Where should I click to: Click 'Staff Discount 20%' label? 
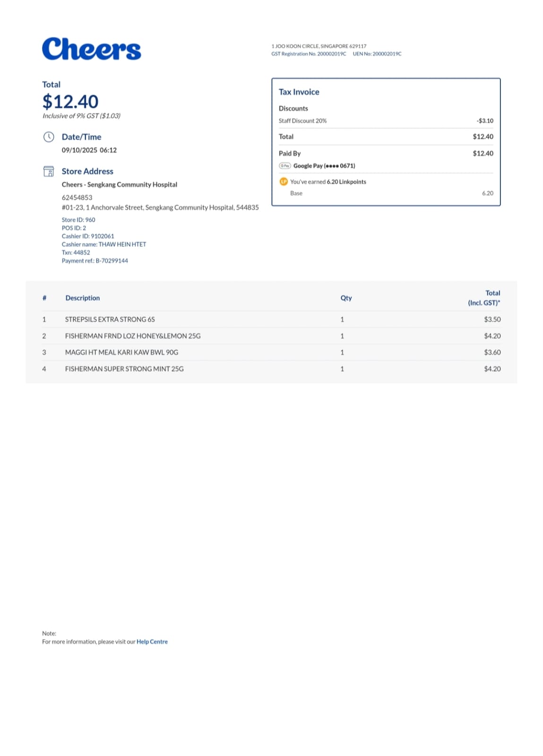[303, 121]
